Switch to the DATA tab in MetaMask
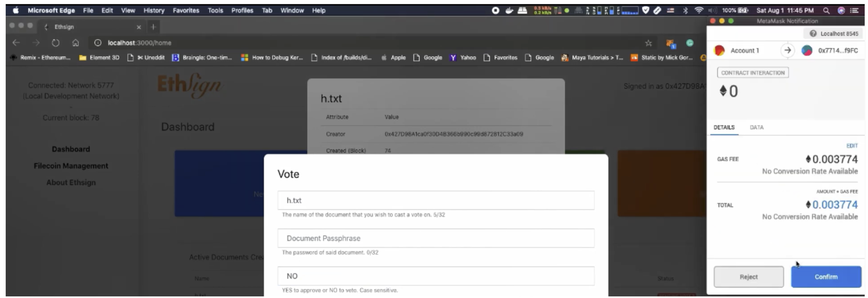The width and height of the screenshot is (868, 298). click(x=756, y=128)
